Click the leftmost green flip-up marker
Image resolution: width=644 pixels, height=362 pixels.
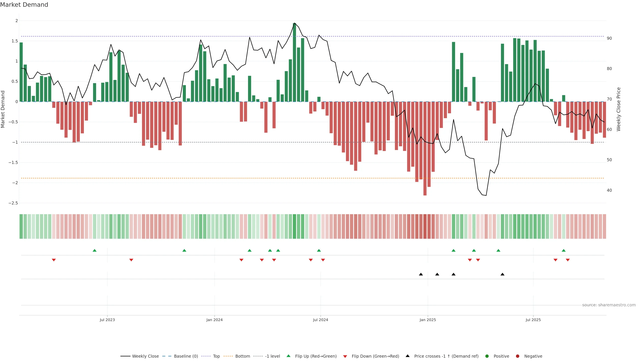point(94,250)
